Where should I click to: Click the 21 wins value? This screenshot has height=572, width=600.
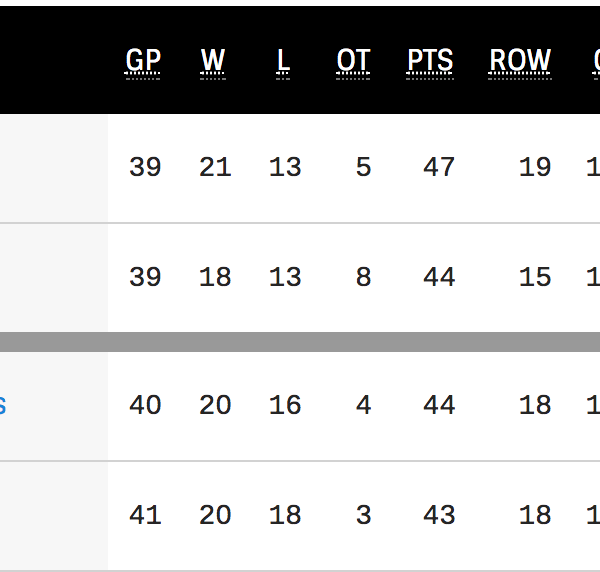215,167
